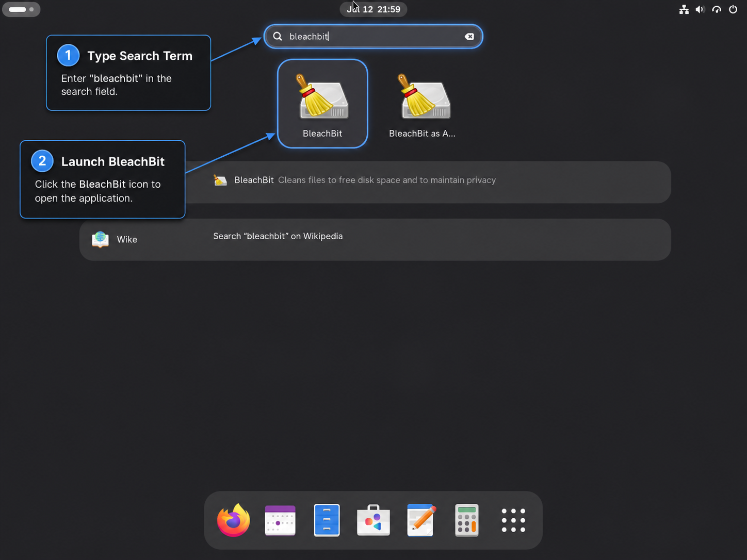The image size is (747, 560).
Task: Open the power menu icon
Action: coord(733,9)
